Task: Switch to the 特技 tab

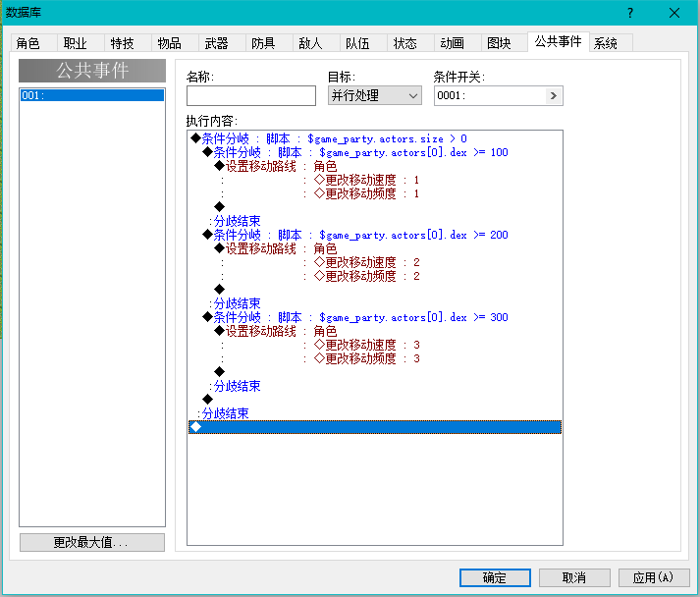Action: [129, 43]
